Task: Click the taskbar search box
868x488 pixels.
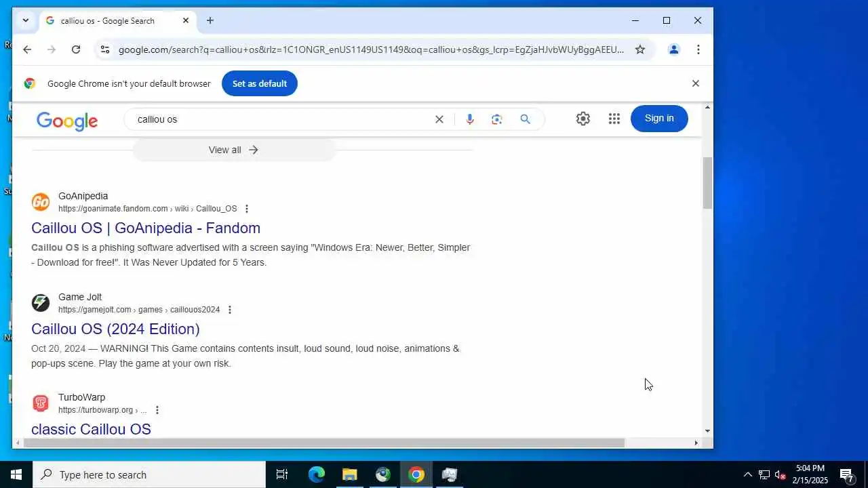Action: pyautogui.click(x=149, y=474)
